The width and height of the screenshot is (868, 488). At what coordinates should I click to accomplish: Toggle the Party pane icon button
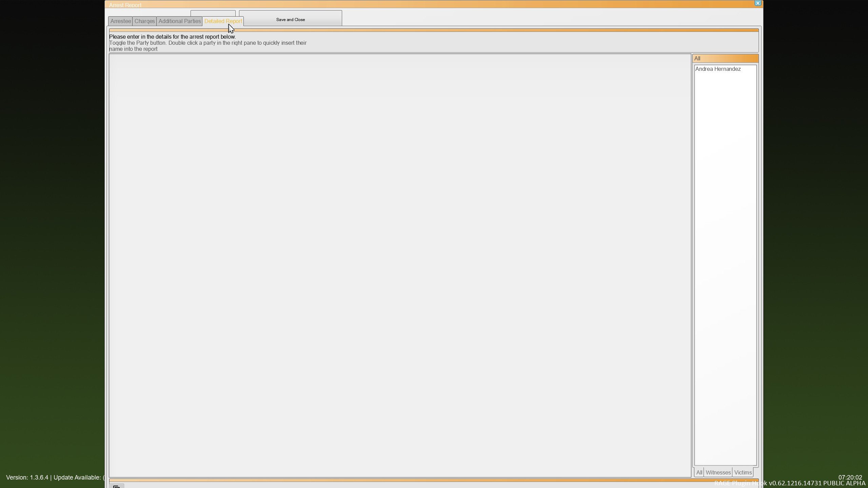click(117, 486)
